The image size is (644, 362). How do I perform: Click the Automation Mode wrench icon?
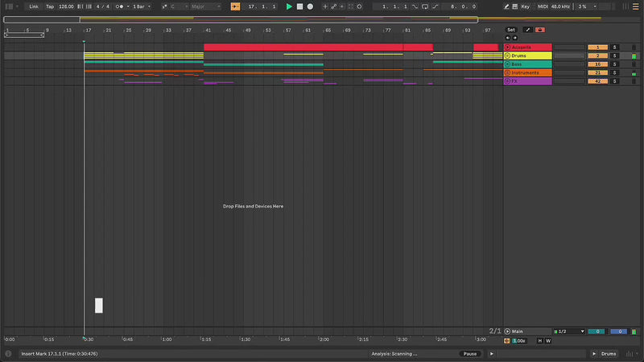(527, 30)
